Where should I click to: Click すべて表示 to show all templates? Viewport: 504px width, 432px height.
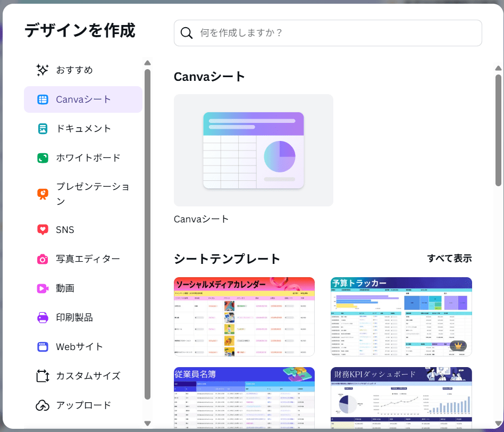[x=449, y=259]
